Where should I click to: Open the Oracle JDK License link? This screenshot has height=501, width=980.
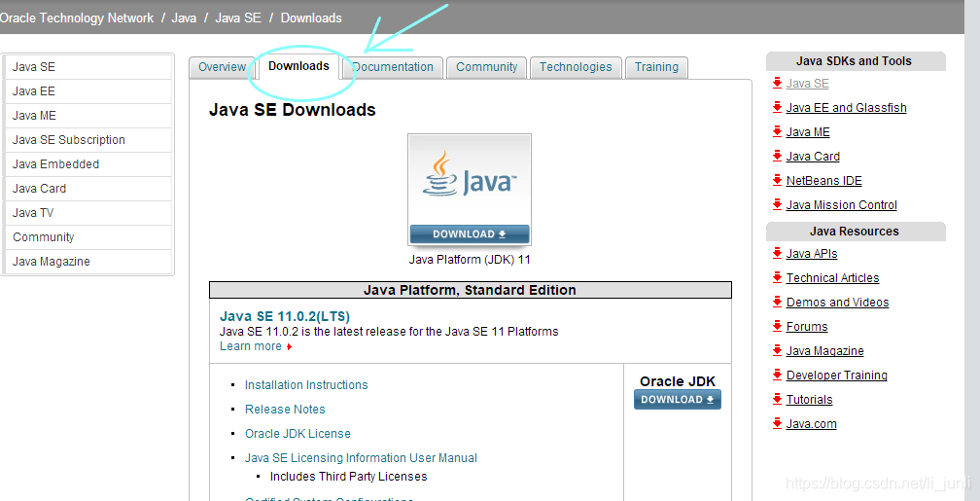(297, 434)
